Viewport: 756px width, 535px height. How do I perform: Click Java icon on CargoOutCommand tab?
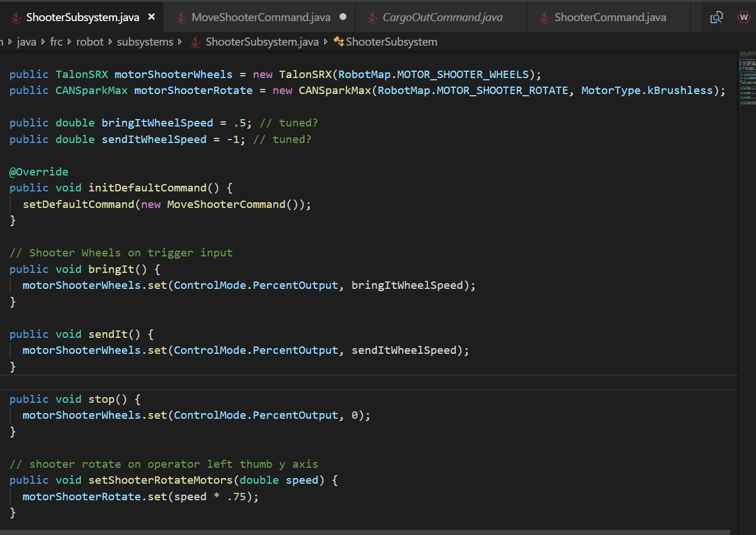tap(373, 17)
